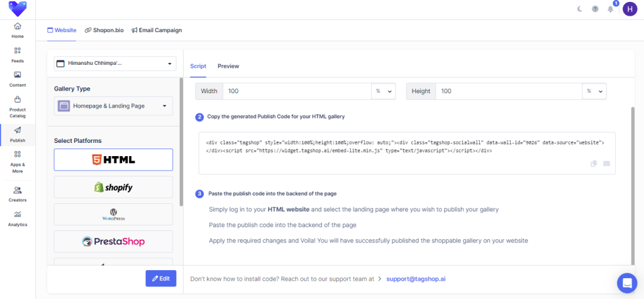Viewport: 644px width, 299px height.
Task: Change the Width unit dropdown
Action: [384, 91]
